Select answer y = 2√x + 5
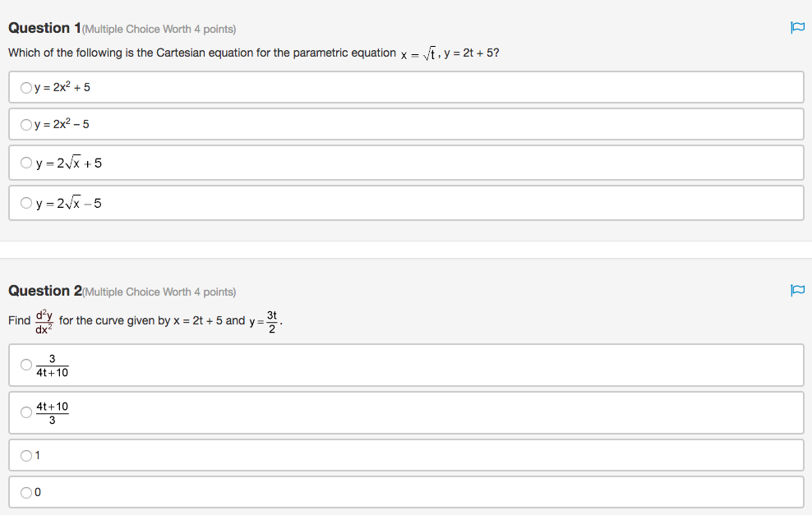This screenshot has width=812, height=515. 25,162
